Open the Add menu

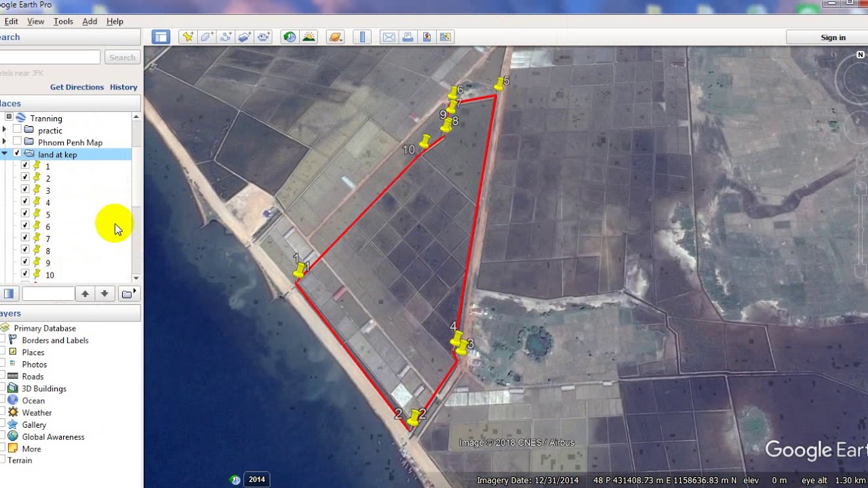pyautogui.click(x=90, y=22)
